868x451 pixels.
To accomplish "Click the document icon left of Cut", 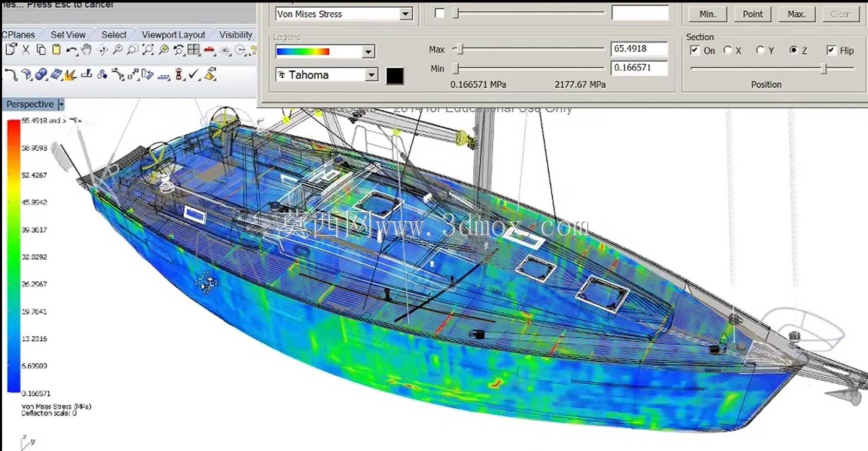I will (11, 50).
